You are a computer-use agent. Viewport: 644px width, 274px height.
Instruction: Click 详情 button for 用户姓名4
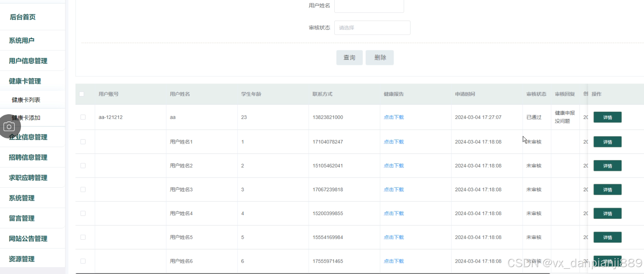[607, 213]
